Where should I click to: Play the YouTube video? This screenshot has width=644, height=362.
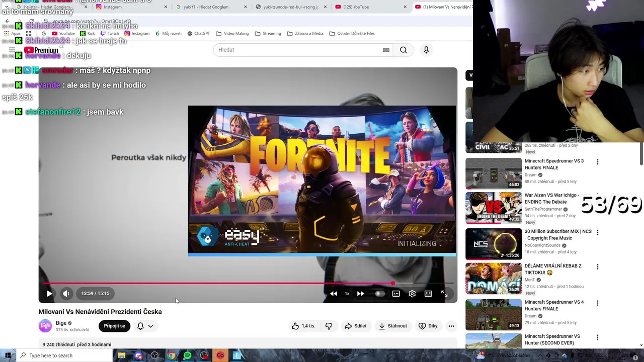49,294
